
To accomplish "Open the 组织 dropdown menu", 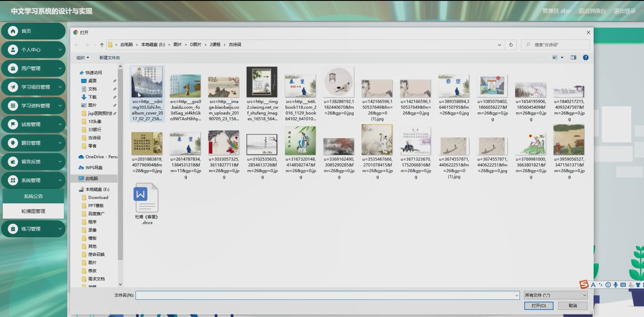I will [x=83, y=58].
